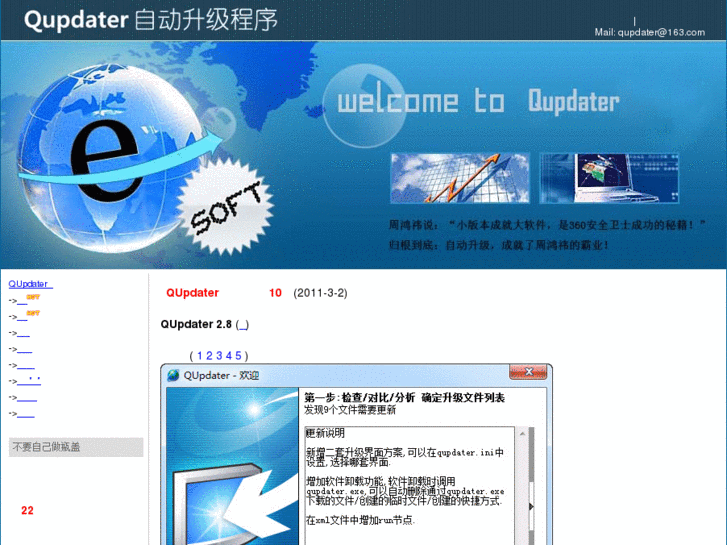Open the laptop computer thumbnail in banner
The image size is (727, 545).
tap(609, 178)
